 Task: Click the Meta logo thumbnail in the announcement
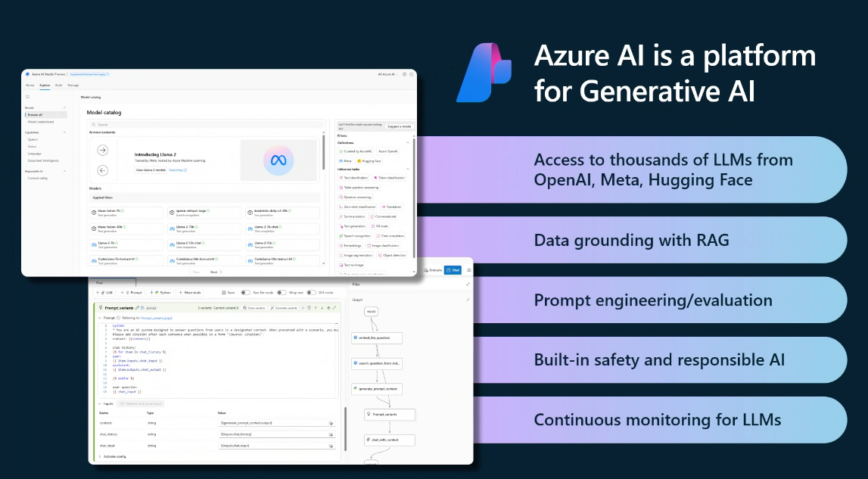point(278,160)
